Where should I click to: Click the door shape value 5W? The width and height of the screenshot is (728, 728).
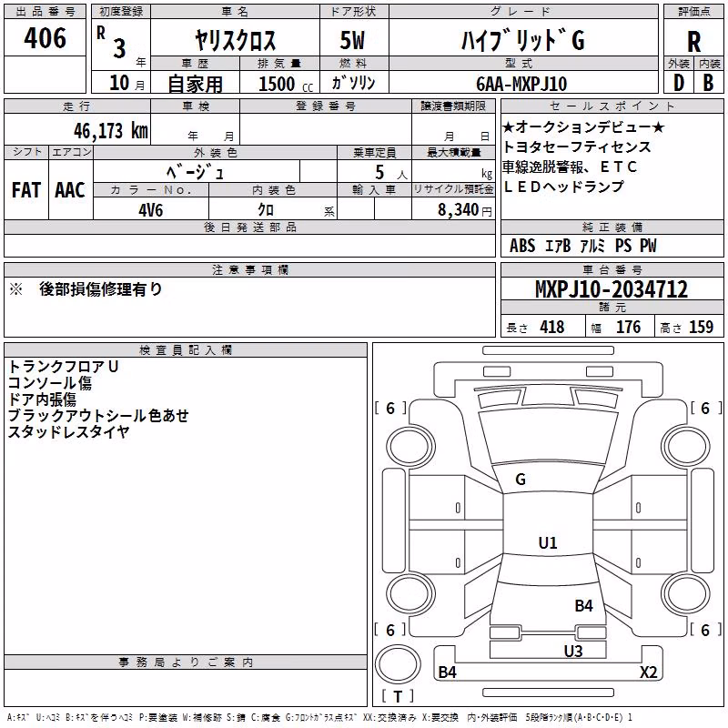[x=352, y=40]
